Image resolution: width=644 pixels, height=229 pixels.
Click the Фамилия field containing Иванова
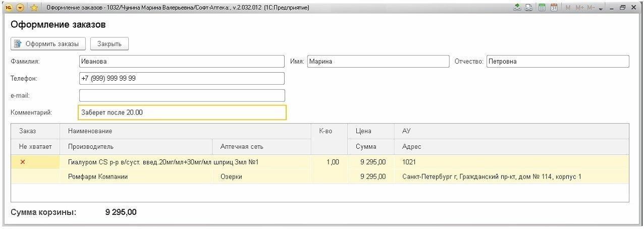tap(182, 62)
